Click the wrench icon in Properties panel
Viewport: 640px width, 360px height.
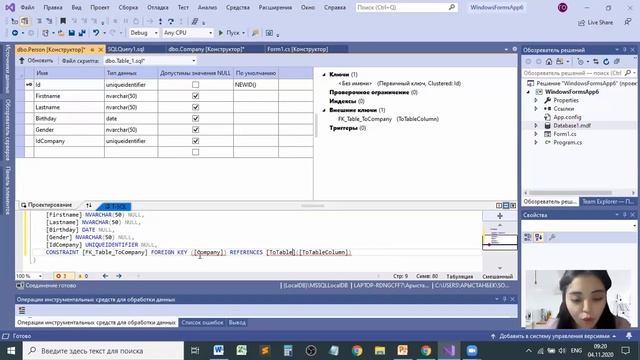(552, 237)
